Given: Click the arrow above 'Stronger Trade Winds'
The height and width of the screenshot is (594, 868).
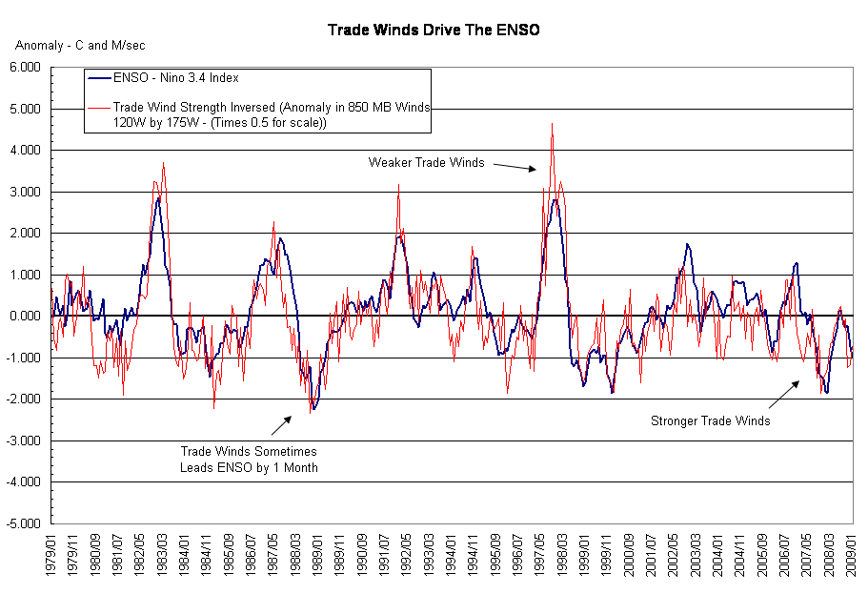Looking at the screenshot, I should click(785, 392).
